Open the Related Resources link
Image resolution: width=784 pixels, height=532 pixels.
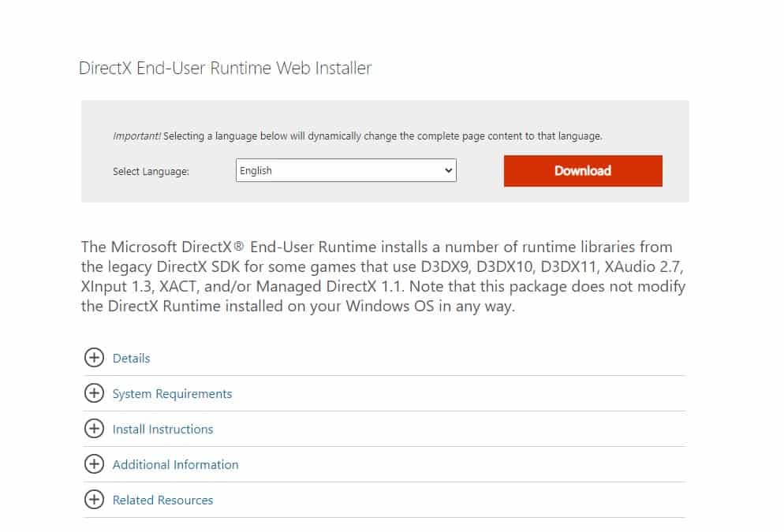pos(162,500)
